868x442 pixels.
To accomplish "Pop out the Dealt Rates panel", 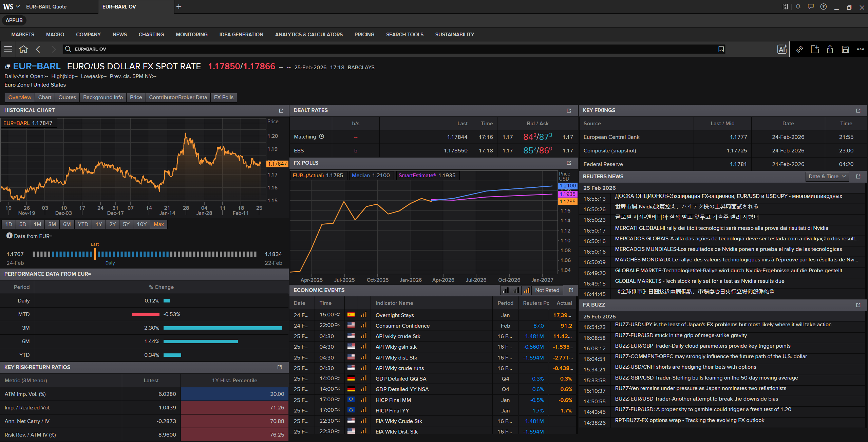I will click(x=569, y=111).
